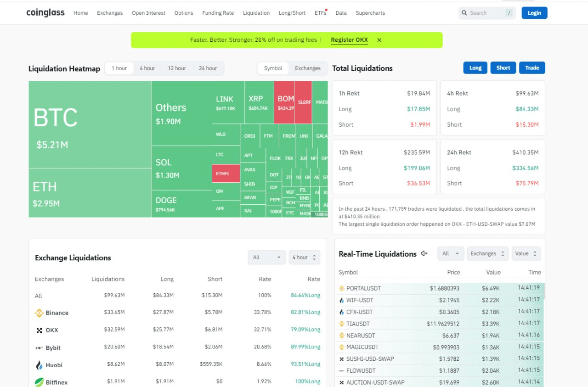Click OKX icon beside SUSHI-USD-SWAP
The width and height of the screenshot is (588, 387).
click(341, 359)
